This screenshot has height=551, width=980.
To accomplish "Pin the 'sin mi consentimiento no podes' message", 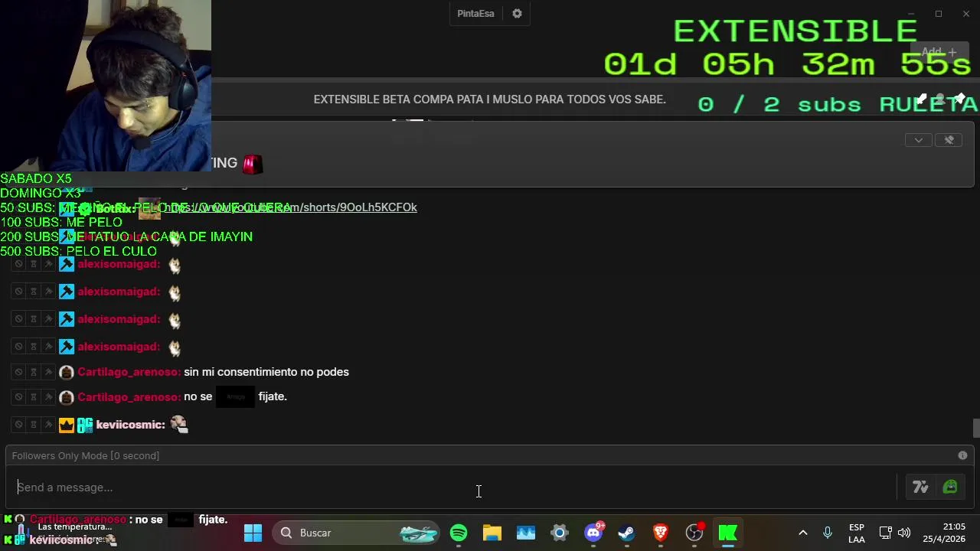I will pos(48,372).
